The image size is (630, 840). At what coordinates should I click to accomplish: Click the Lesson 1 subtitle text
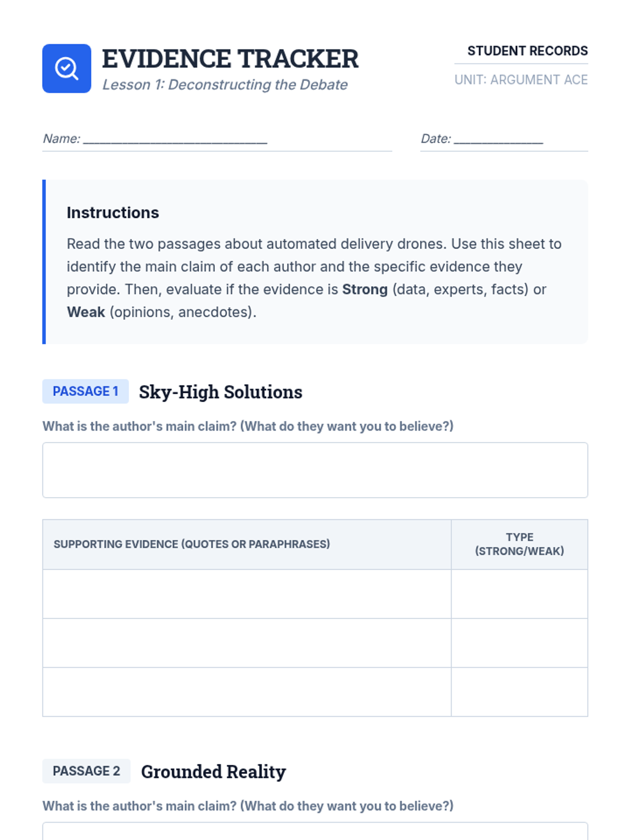225,85
